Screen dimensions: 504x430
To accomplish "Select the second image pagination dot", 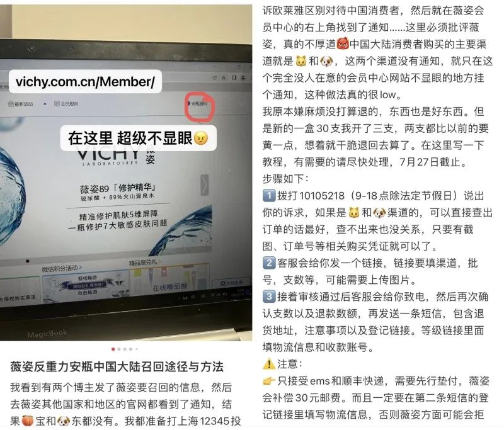I will [119, 349].
